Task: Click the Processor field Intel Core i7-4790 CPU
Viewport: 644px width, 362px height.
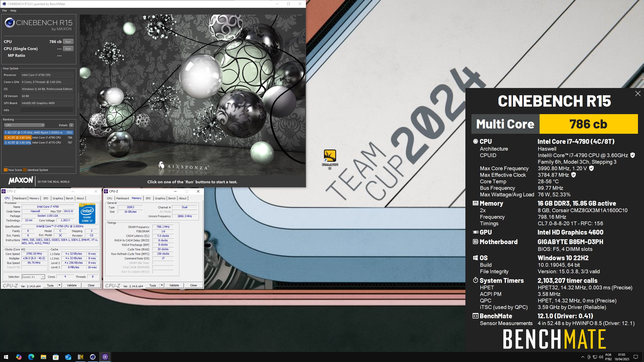Action: click(x=47, y=75)
